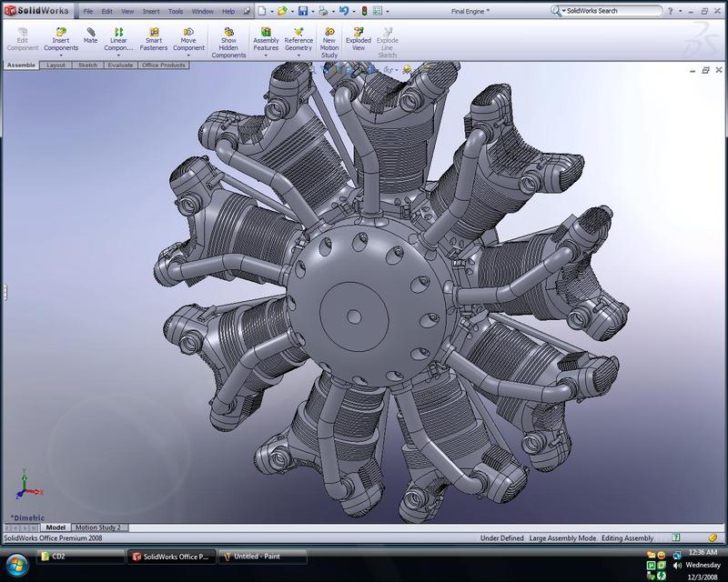Click the Save icon
Screen dimensions: 728x582
(x=303, y=11)
